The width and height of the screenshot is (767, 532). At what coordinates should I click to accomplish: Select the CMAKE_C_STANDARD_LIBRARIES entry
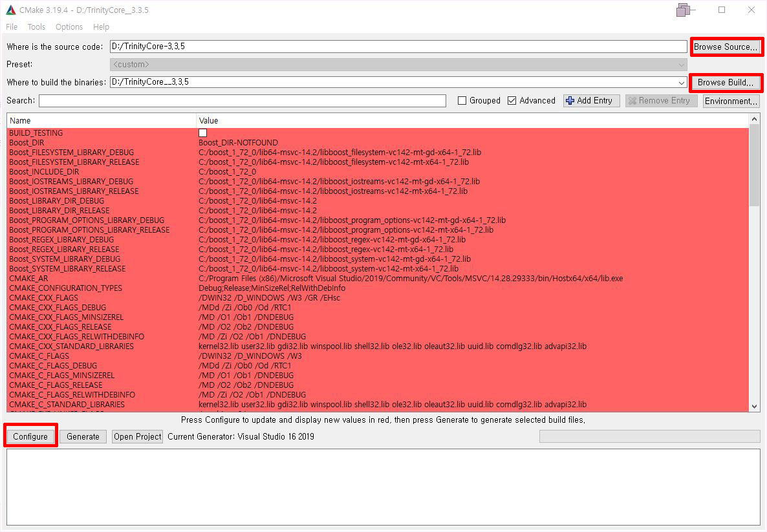click(x=67, y=405)
